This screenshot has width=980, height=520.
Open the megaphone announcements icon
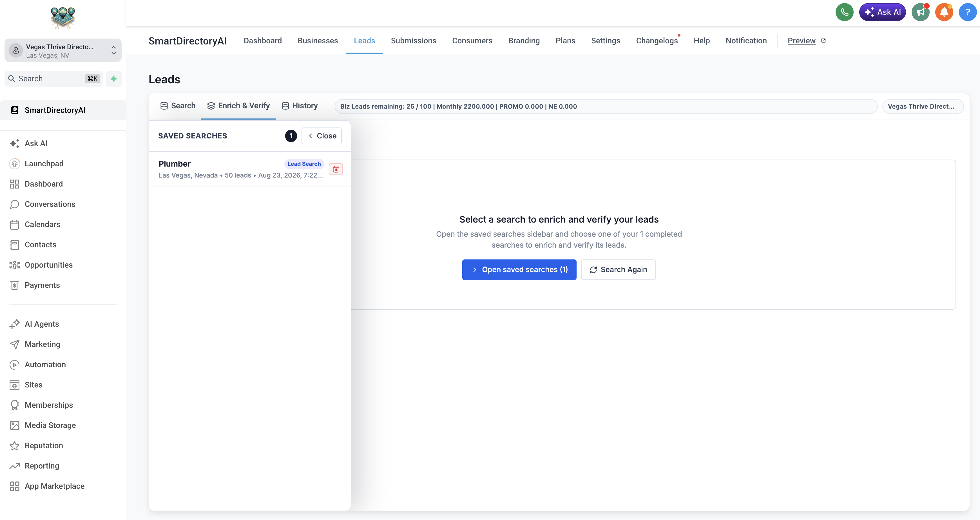pyautogui.click(x=920, y=12)
